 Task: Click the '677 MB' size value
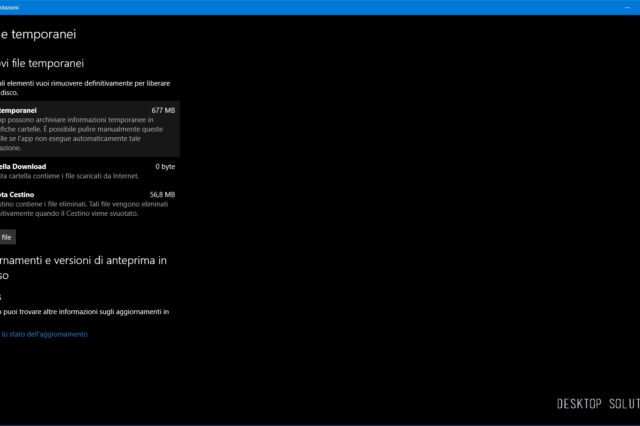pyautogui.click(x=163, y=110)
